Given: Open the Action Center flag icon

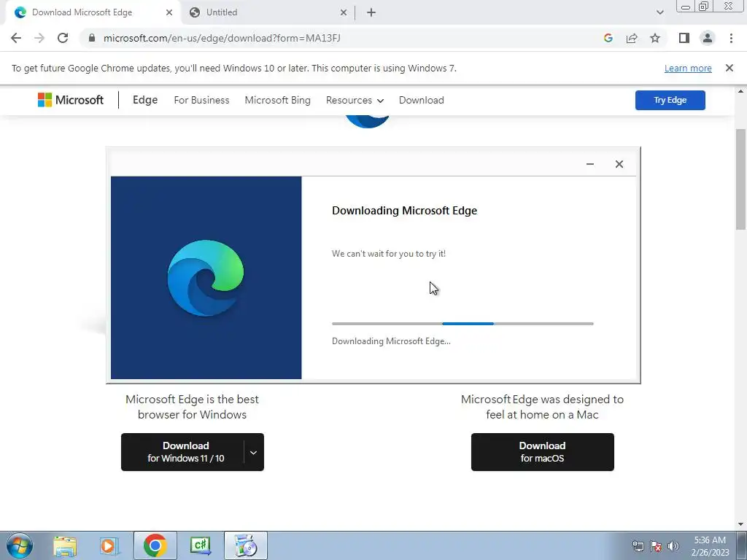Looking at the screenshot, I should 656,546.
